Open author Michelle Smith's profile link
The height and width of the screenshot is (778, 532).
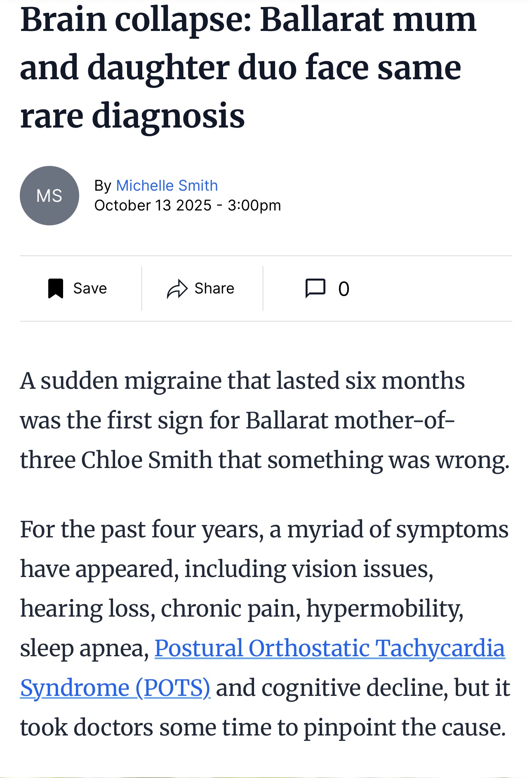(167, 186)
